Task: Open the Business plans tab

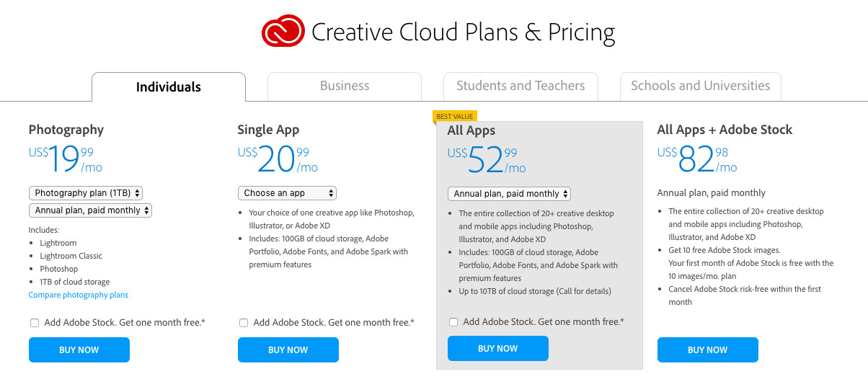Action: (x=344, y=86)
